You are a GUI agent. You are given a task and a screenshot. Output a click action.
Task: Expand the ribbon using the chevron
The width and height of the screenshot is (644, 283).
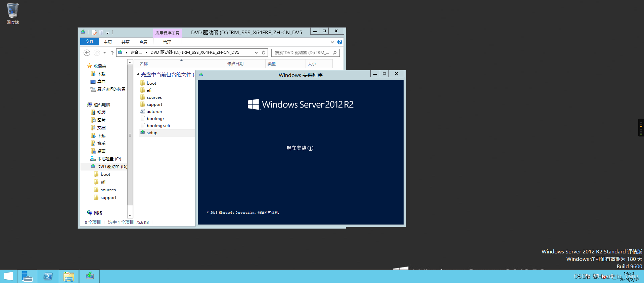[332, 42]
